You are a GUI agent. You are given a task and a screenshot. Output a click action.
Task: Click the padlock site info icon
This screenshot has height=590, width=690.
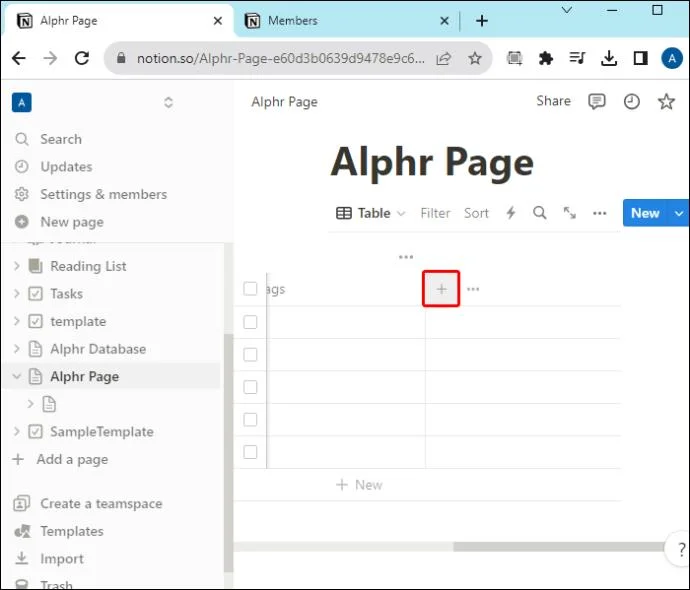pos(121,58)
